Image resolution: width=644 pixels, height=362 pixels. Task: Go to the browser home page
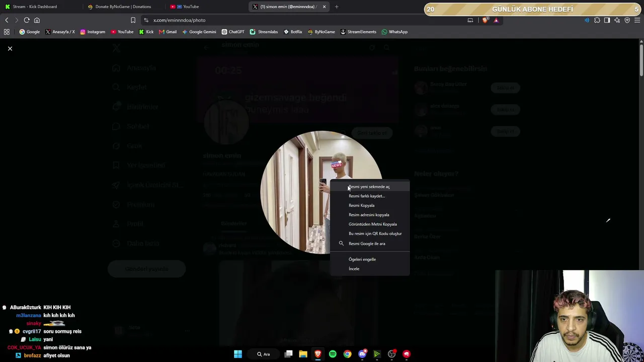pos(37,20)
